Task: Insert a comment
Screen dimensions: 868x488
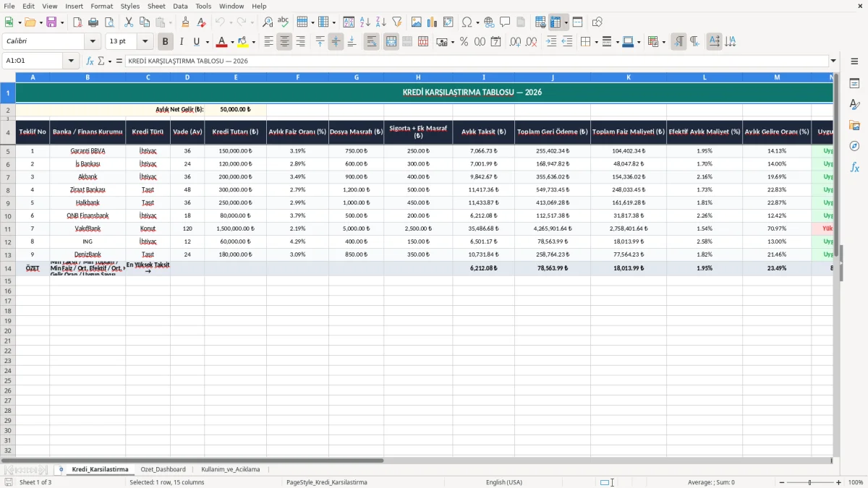Action: coord(505,22)
